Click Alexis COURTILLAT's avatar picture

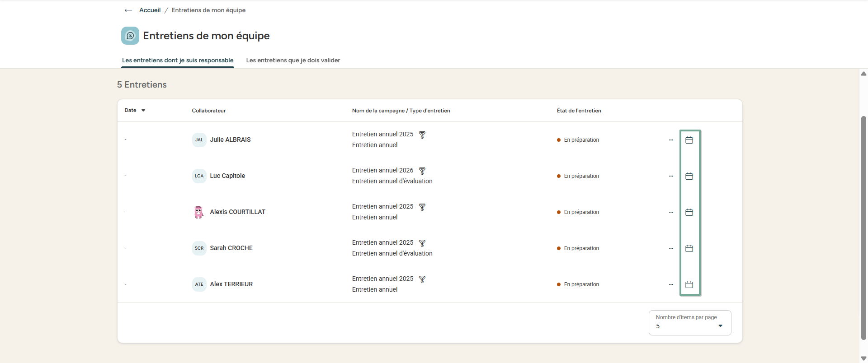[199, 212]
